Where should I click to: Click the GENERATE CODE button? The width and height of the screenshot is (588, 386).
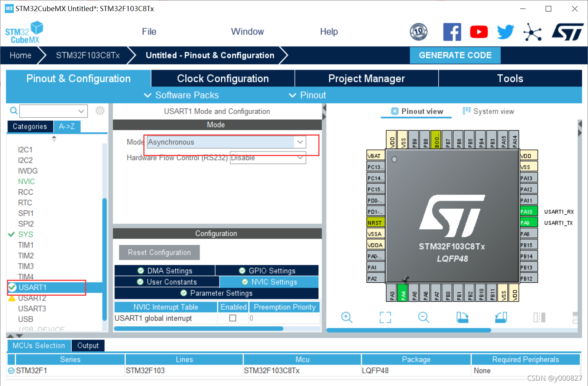click(455, 55)
